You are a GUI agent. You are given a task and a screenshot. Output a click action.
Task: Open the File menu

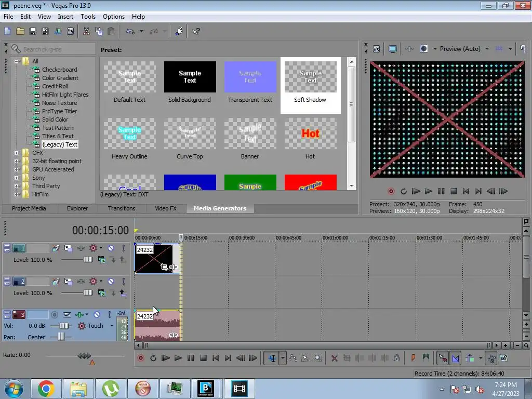pos(8,17)
